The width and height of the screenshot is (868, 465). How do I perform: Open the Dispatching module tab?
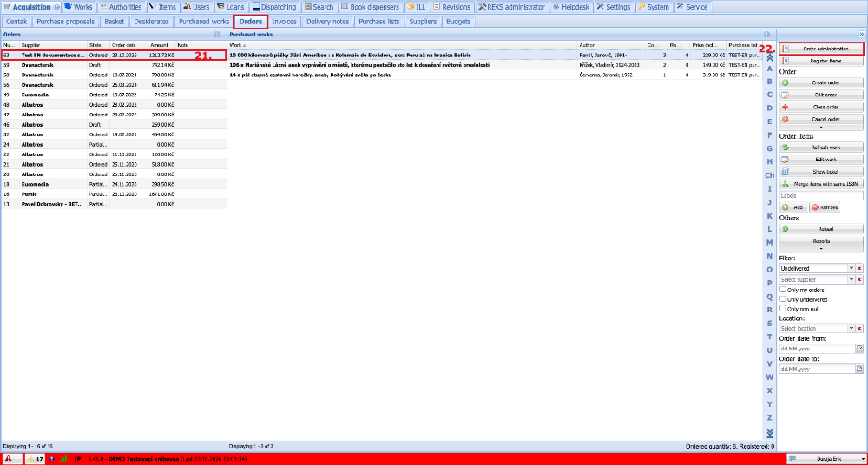[274, 7]
